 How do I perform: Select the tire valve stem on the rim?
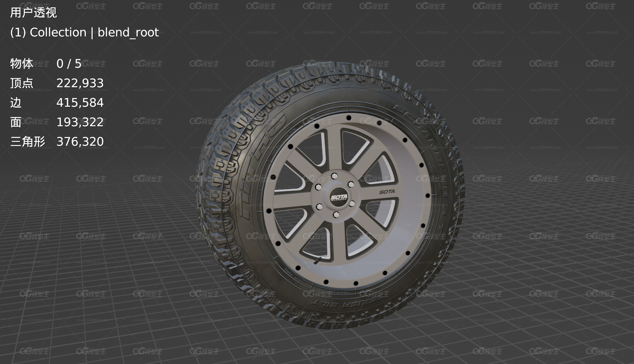pyautogui.click(x=318, y=260)
